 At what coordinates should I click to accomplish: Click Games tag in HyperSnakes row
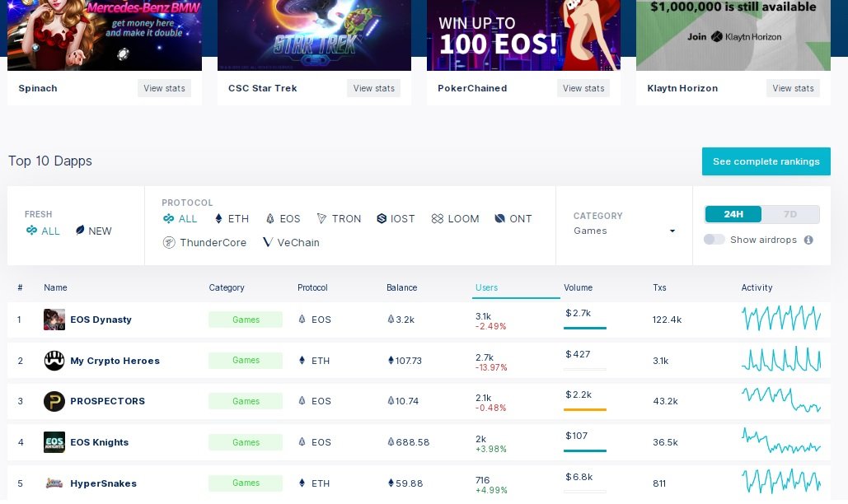[246, 483]
